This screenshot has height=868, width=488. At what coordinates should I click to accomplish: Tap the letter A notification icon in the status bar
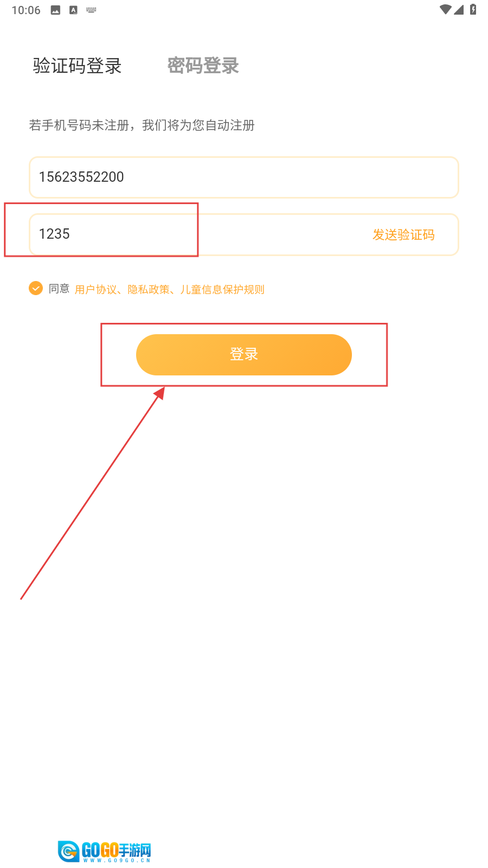click(73, 10)
